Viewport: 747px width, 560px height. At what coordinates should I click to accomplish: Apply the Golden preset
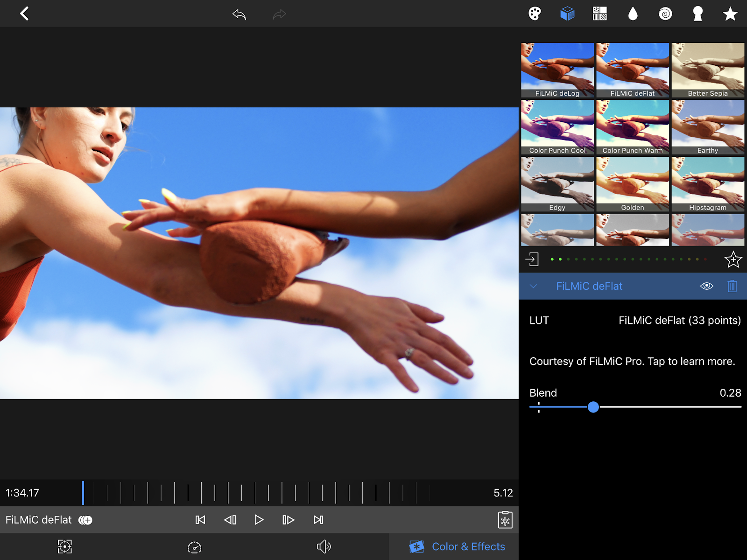pos(633,184)
